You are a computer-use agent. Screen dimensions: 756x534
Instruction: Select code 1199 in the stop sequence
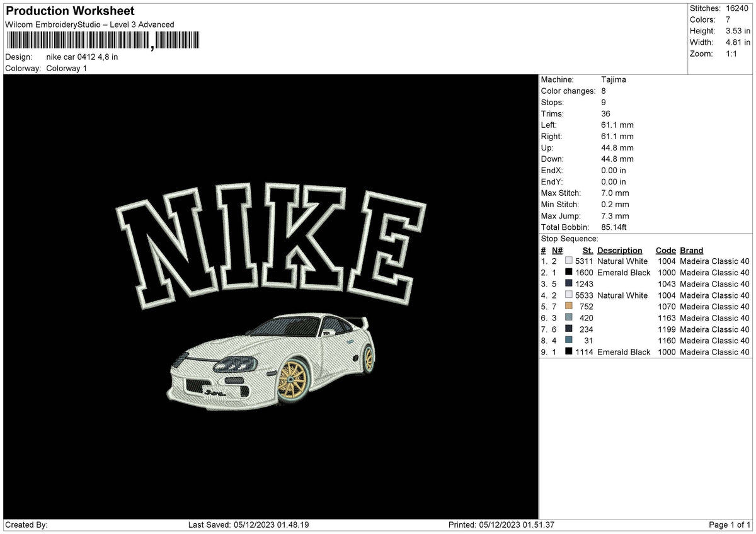(667, 329)
